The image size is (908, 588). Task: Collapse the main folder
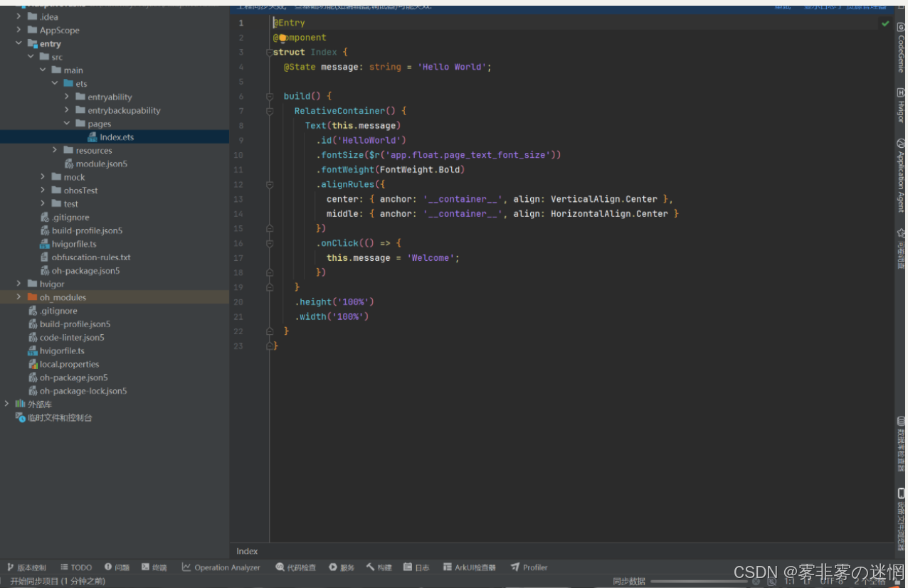[x=43, y=70]
